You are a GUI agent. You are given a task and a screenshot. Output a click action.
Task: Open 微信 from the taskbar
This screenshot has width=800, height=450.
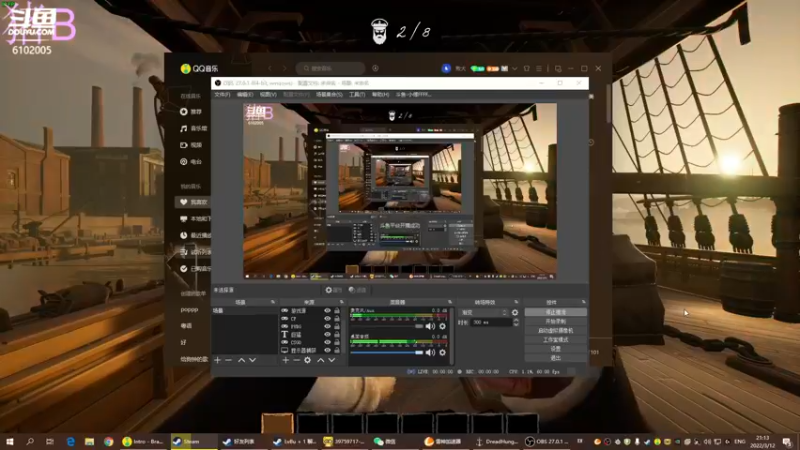[x=386, y=441]
